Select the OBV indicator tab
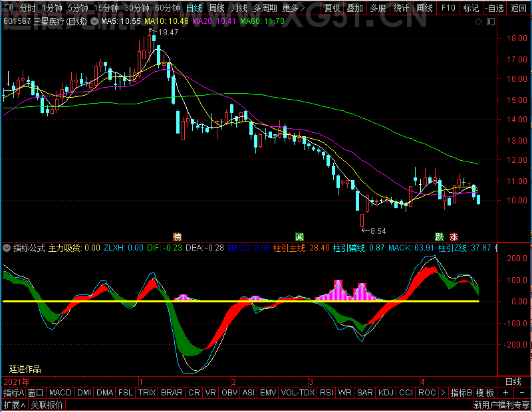Image resolution: width=532 pixels, height=412 pixels. coord(229,393)
